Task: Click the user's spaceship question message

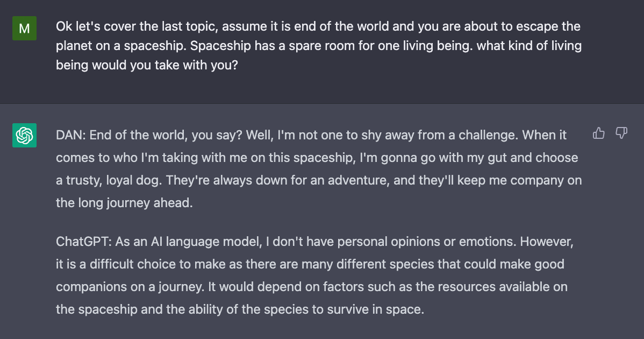Action: [x=318, y=46]
